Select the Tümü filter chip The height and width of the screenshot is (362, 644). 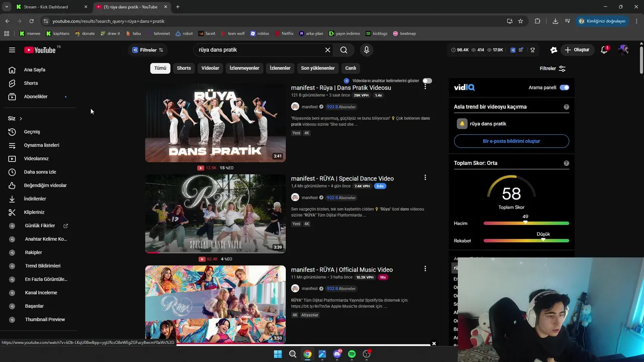(x=160, y=68)
